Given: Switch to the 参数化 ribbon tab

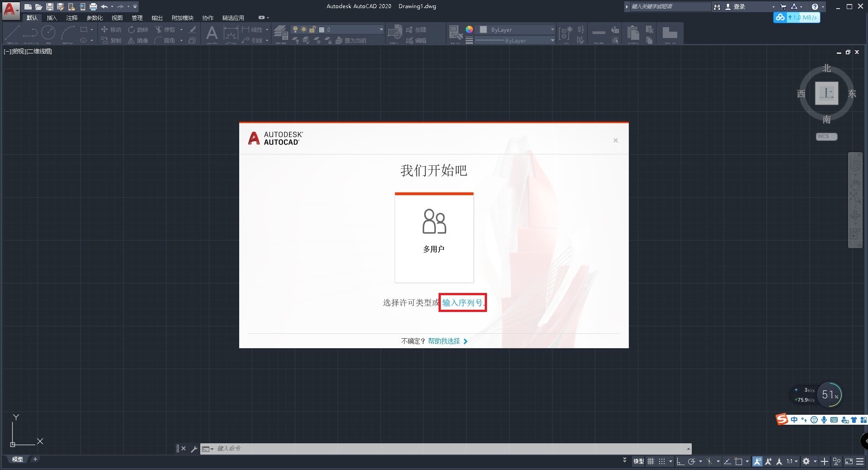Looking at the screenshot, I should point(95,18).
